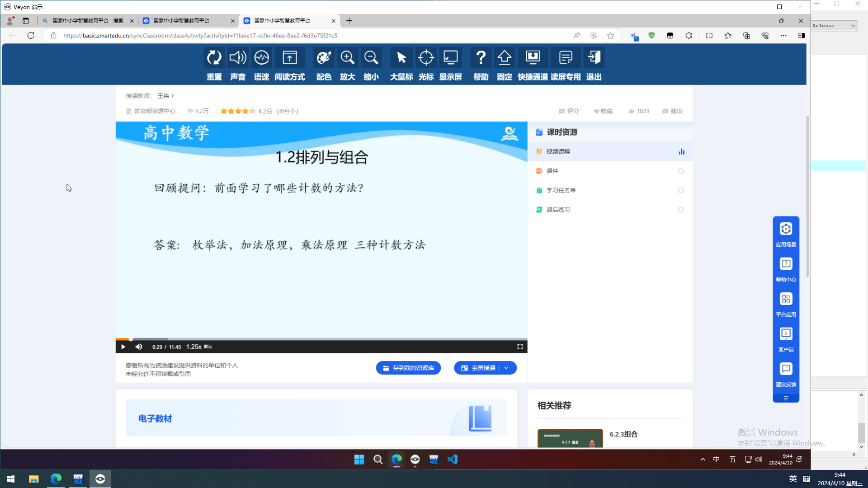Click the 重置 reset icon in accessibility toolbar

[x=214, y=58]
